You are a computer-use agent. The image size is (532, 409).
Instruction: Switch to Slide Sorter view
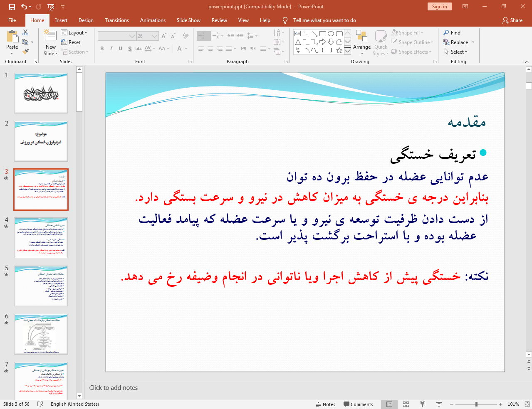406,404
